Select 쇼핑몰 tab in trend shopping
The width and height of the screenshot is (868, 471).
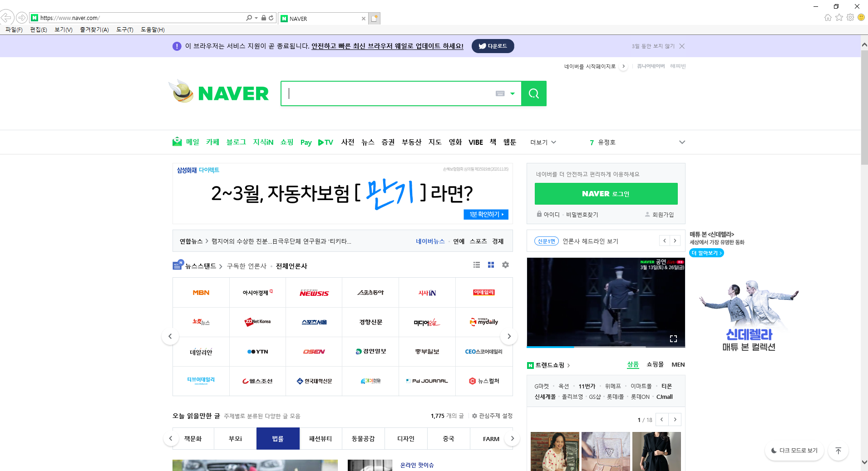(655, 364)
